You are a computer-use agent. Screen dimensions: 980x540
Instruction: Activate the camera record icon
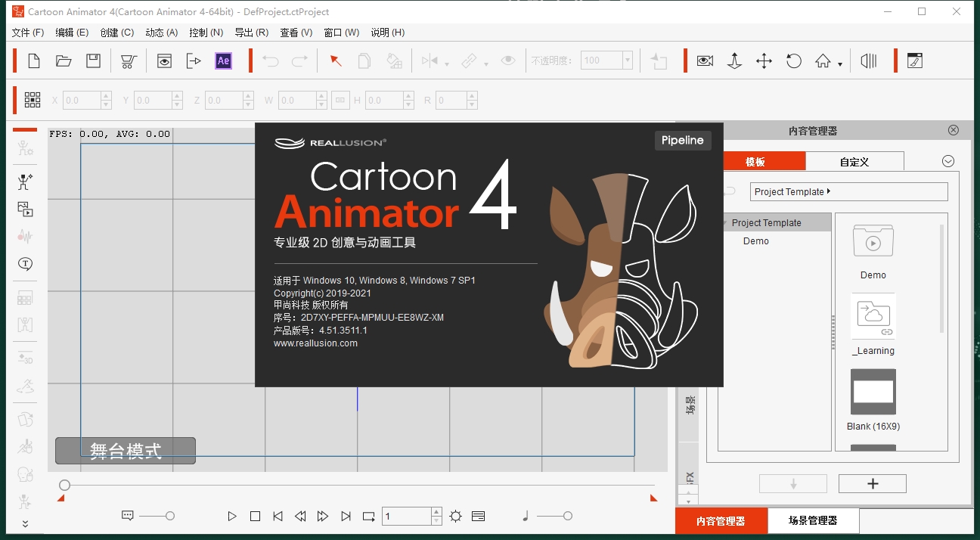coord(706,61)
